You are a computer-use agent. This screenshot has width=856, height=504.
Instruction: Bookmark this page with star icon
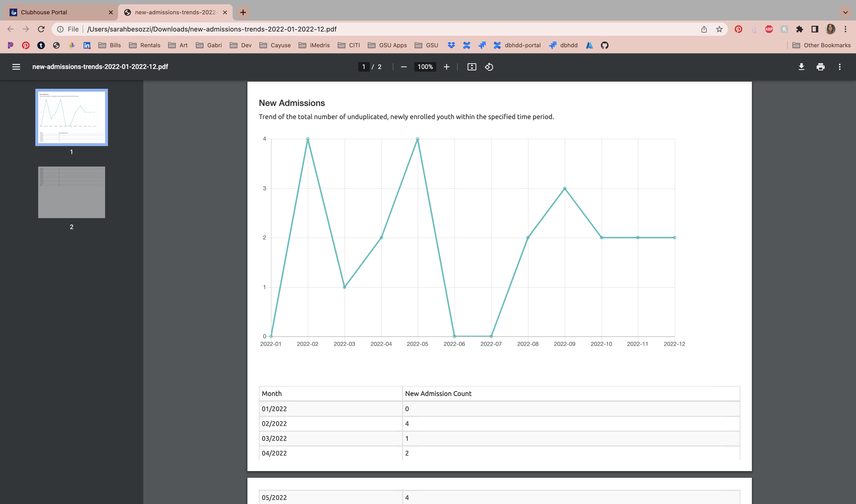pyautogui.click(x=719, y=29)
